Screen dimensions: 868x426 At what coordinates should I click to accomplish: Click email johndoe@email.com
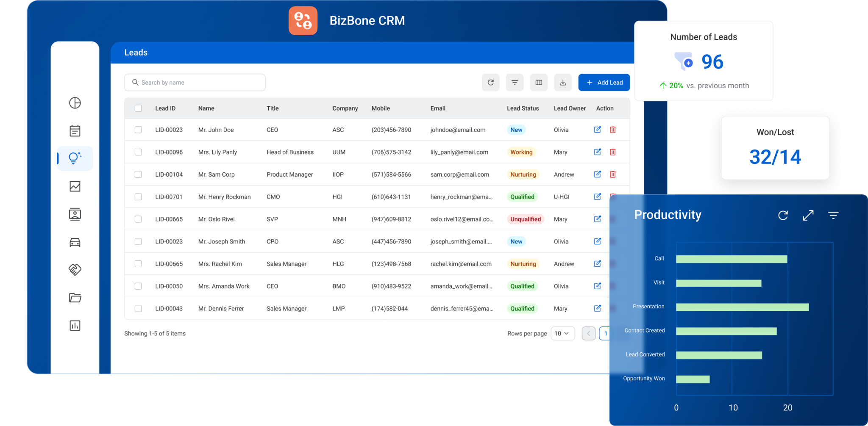point(458,130)
